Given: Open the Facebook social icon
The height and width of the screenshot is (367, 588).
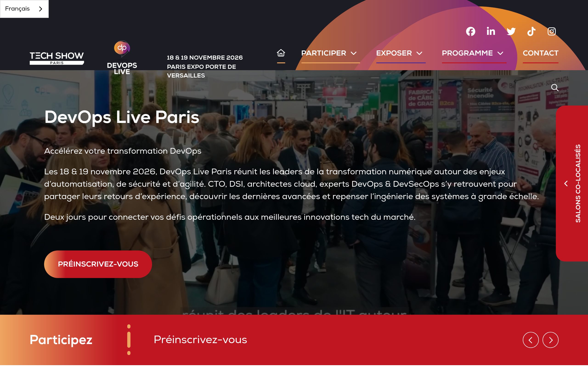Looking at the screenshot, I should (470, 31).
